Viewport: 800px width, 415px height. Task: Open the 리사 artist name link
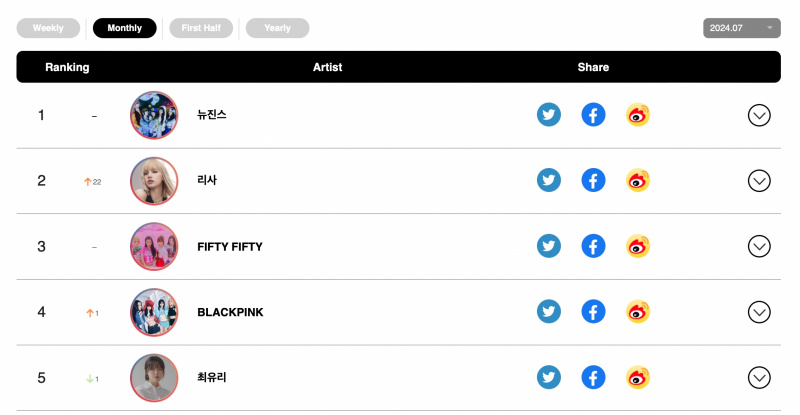(207, 180)
